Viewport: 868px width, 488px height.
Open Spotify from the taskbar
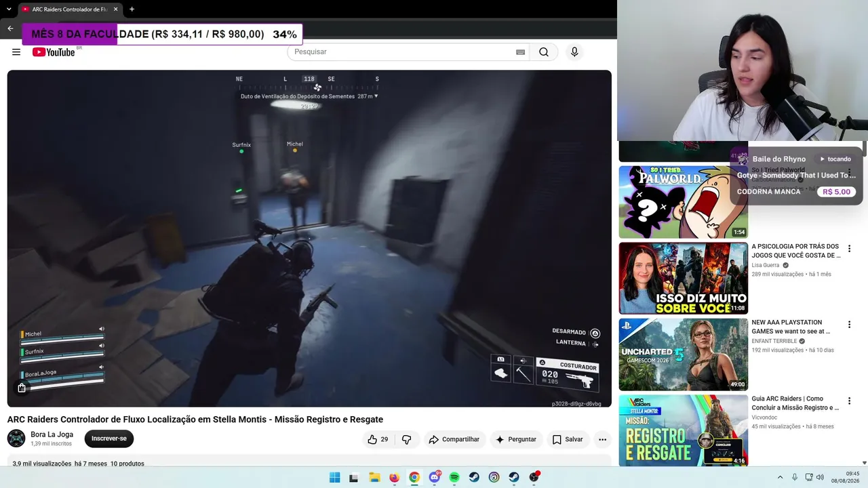coord(454,477)
